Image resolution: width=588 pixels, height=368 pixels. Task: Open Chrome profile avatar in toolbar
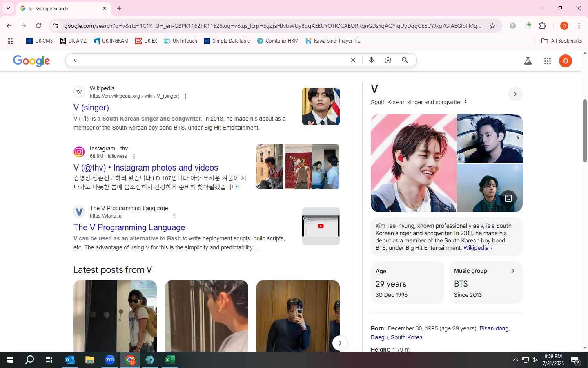click(564, 26)
